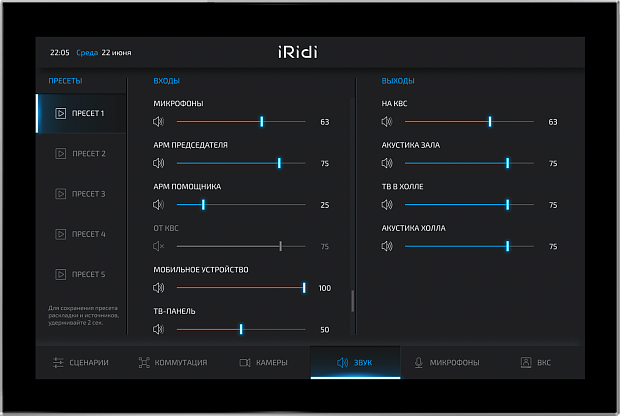The width and height of the screenshot is (620, 416).
Task: Open the bottom МИКРОФОНЫ tab
Action: tap(446, 362)
